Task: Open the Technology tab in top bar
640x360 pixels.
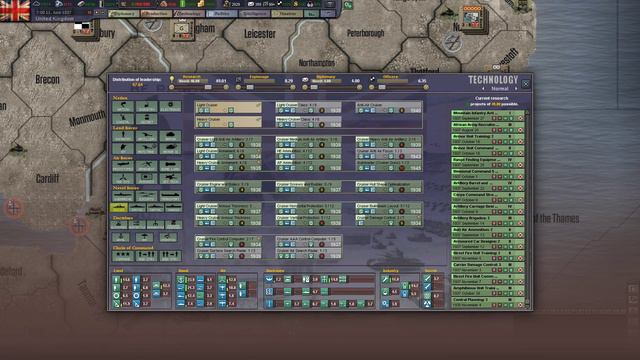Action: click(x=188, y=14)
